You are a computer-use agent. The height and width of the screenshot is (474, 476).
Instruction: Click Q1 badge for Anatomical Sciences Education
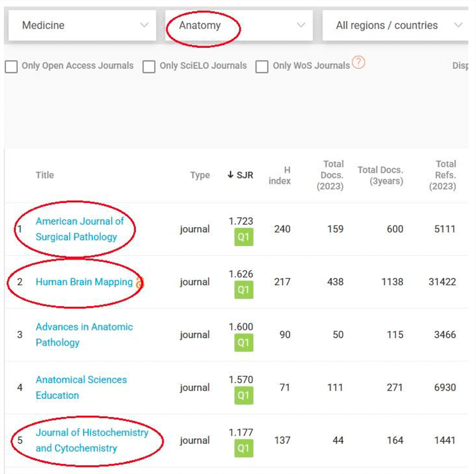[x=243, y=396]
